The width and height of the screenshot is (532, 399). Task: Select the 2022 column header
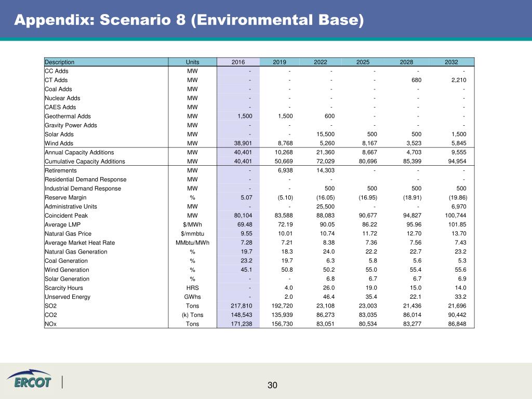click(320, 62)
